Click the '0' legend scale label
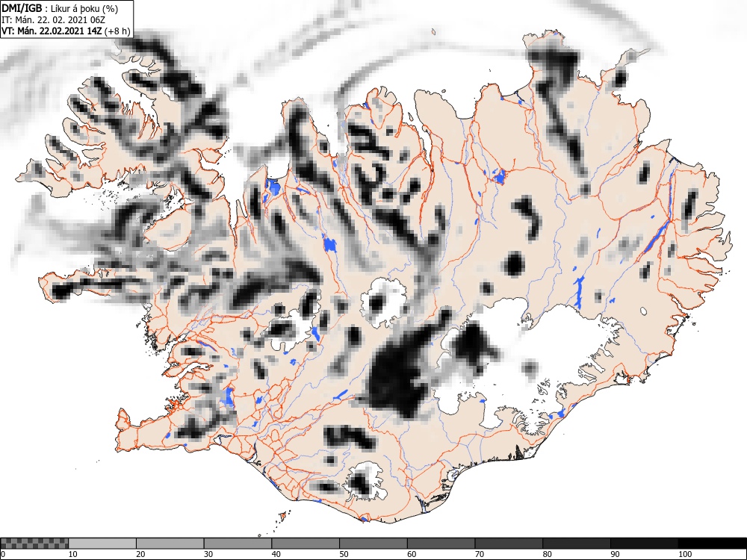This screenshot has width=747, height=560. pyautogui.click(x=3, y=554)
